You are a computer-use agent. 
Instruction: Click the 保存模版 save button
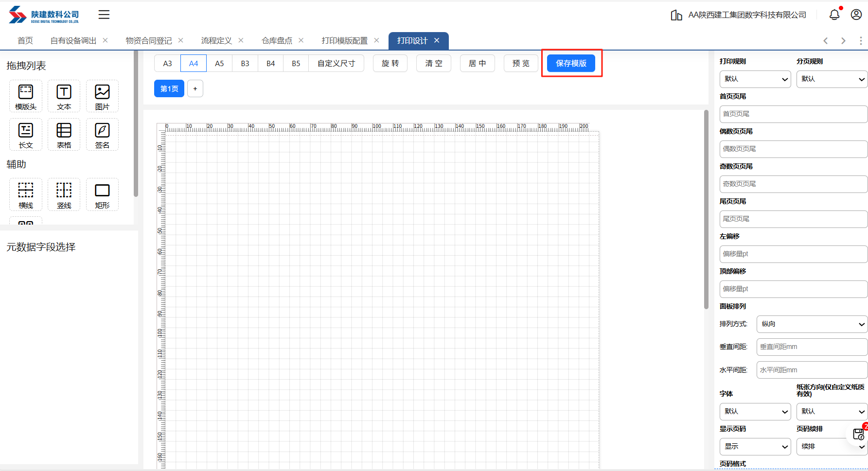(571, 63)
